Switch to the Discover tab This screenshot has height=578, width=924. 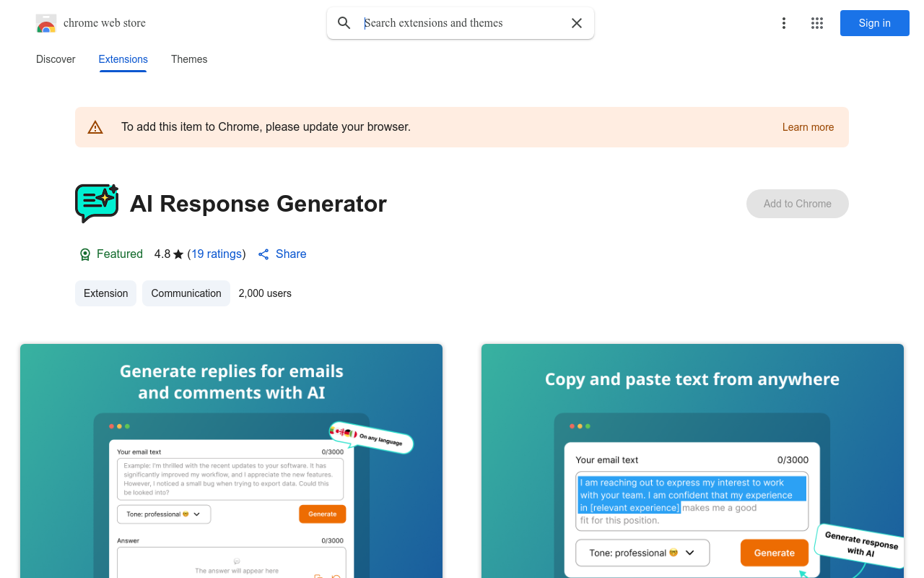(56, 59)
